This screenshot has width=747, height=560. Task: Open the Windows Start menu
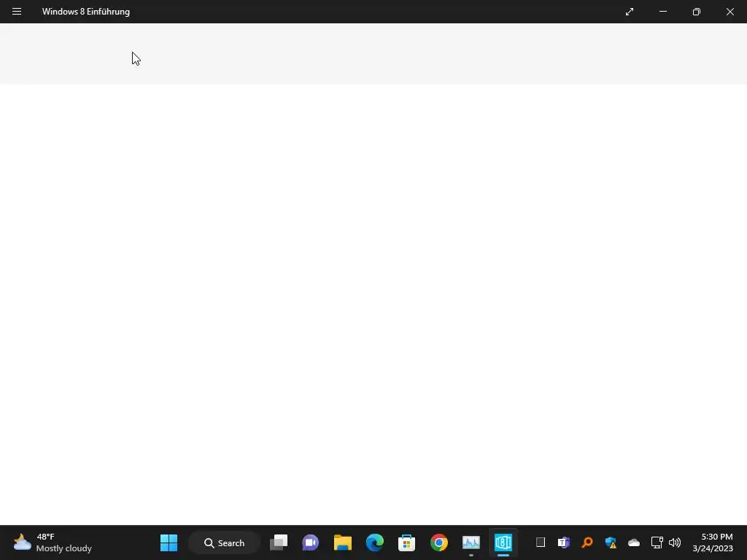pyautogui.click(x=169, y=542)
